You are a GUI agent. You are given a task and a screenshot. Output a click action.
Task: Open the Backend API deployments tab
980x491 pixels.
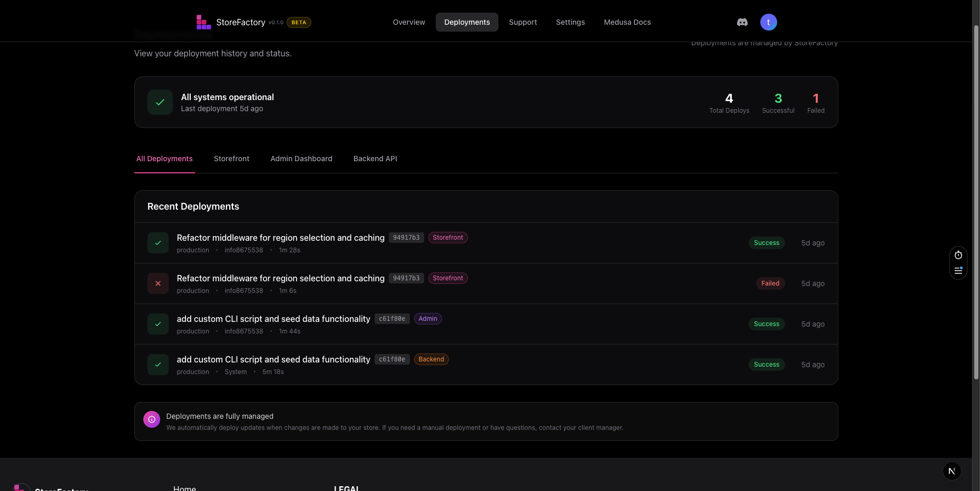[375, 159]
